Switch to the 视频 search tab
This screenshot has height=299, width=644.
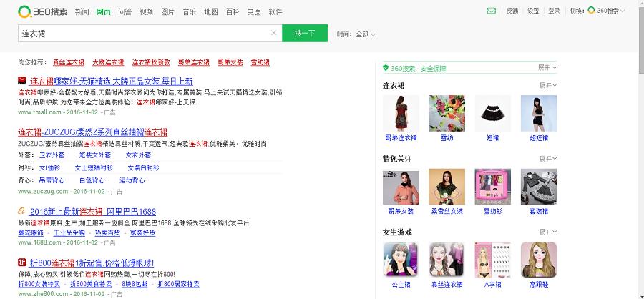coord(146,12)
